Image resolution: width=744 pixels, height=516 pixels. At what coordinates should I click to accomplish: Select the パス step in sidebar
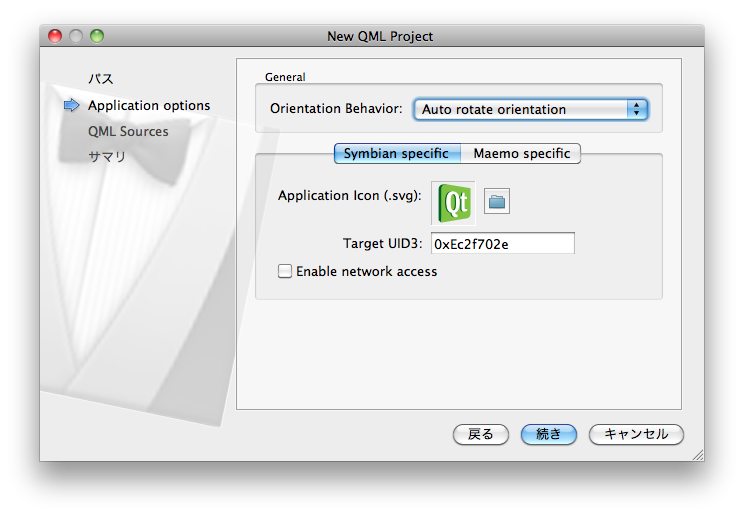(101, 79)
